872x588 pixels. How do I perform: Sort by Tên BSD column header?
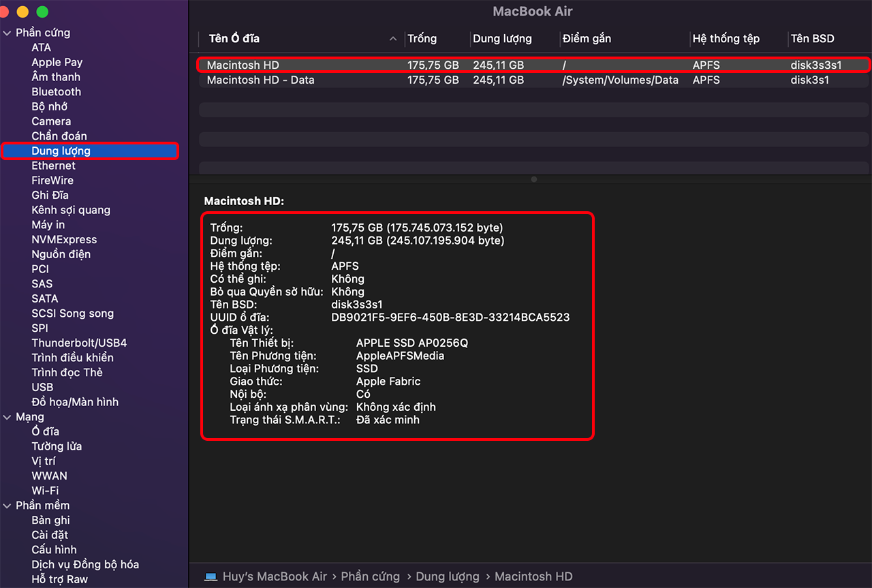click(812, 39)
